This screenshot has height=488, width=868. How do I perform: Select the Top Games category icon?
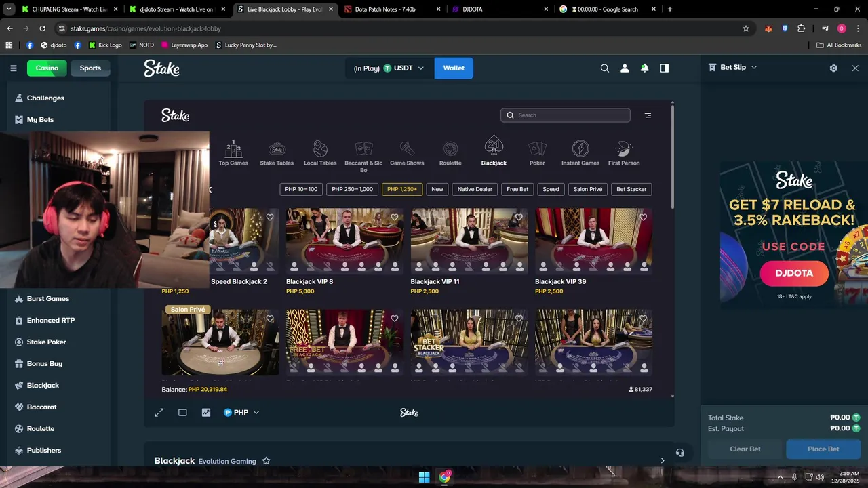tap(233, 152)
